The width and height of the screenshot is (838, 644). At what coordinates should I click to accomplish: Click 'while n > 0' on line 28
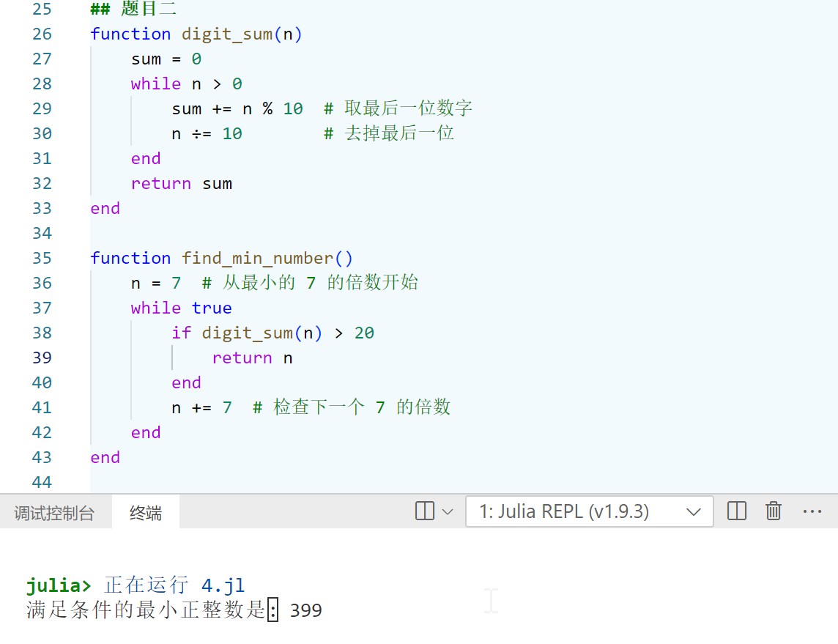point(187,84)
